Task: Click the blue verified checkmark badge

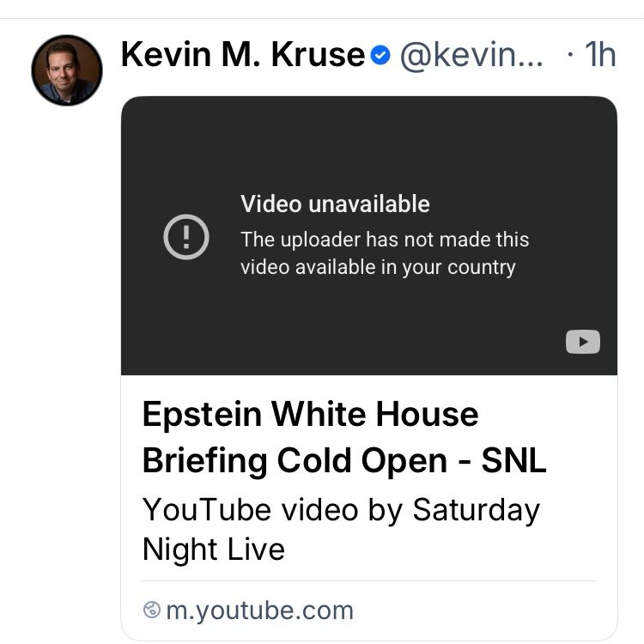Action: pyautogui.click(x=380, y=55)
